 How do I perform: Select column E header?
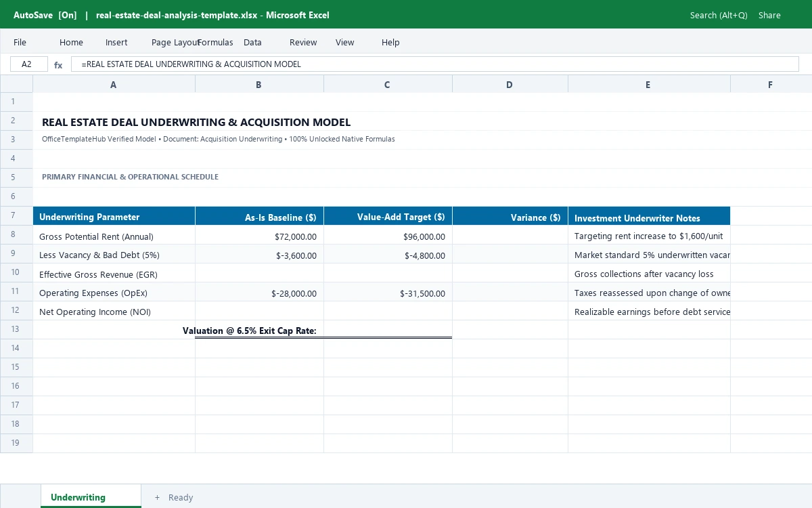click(649, 85)
